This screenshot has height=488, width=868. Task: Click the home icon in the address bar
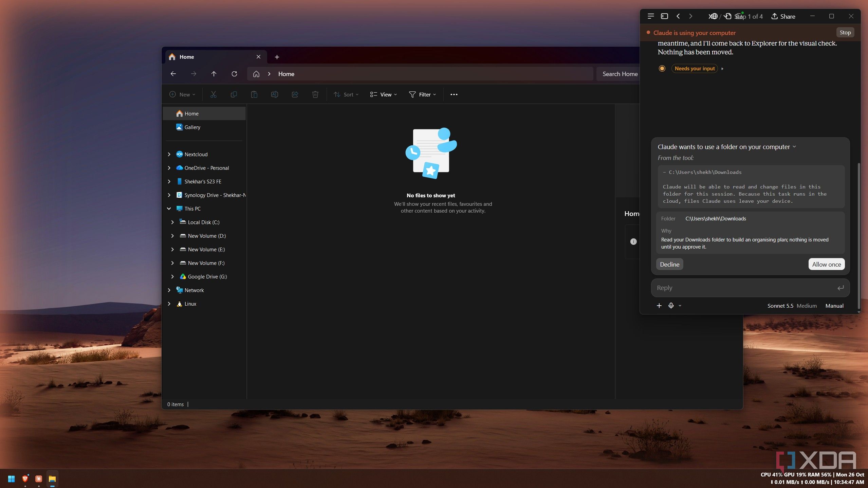pyautogui.click(x=256, y=74)
